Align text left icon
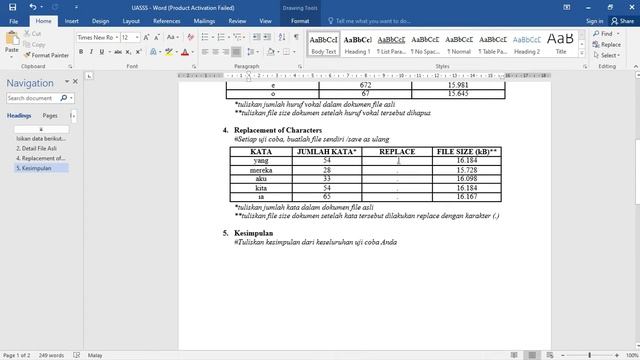Image resolution: width=640 pixels, height=360 pixels. click(x=205, y=52)
